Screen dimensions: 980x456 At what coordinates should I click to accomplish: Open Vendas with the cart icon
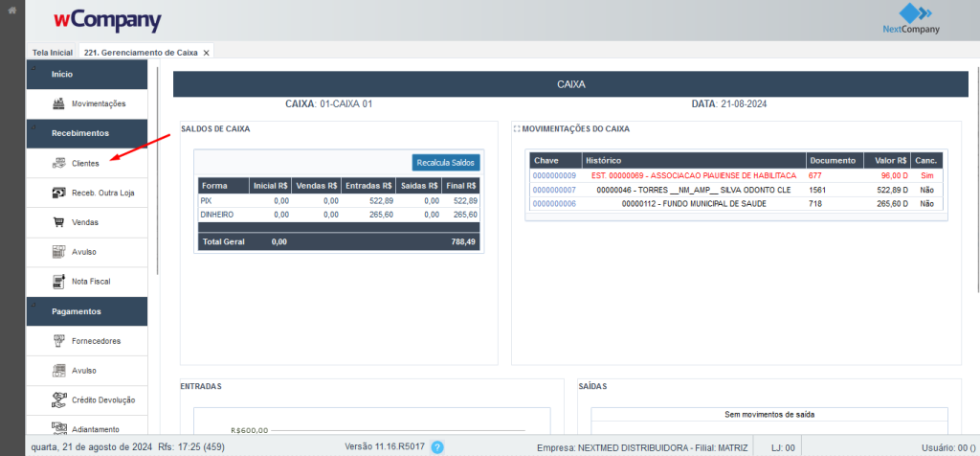84,222
